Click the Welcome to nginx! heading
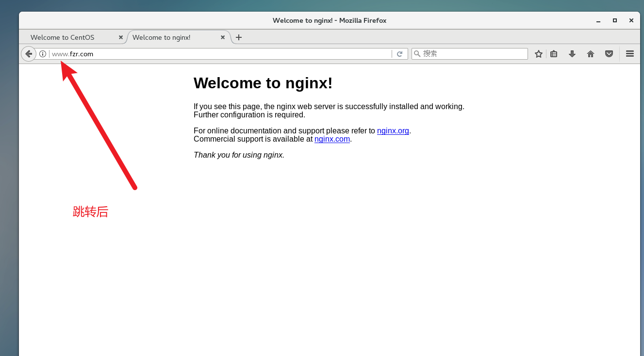 click(x=263, y=83)
